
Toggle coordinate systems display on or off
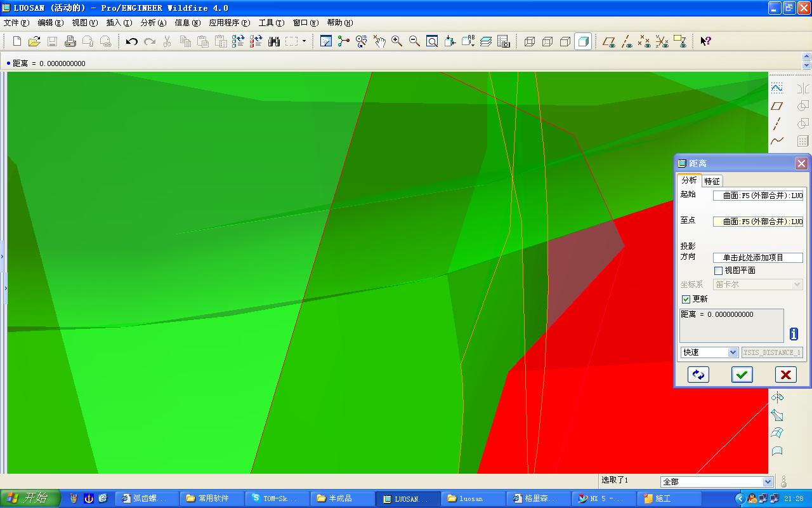[662, 41]
